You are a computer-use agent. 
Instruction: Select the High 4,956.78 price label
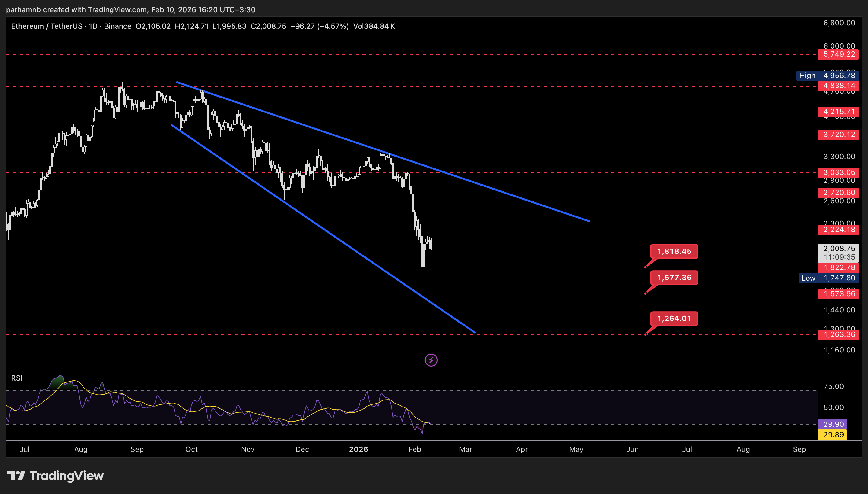click(x=827, y=75)
